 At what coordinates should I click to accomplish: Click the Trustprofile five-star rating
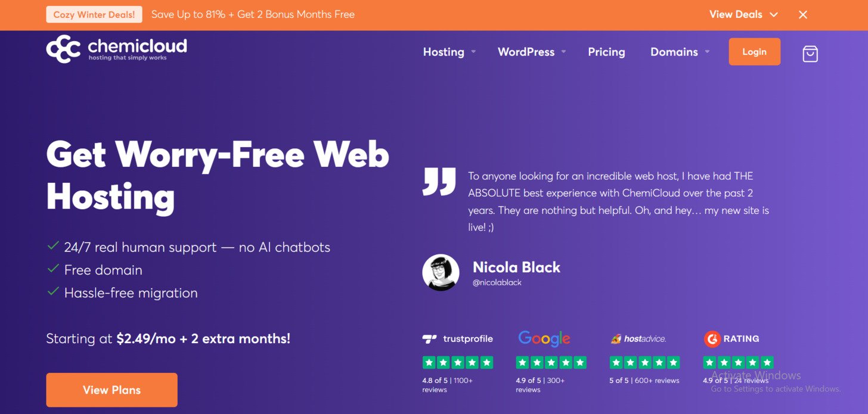(458, 362)
